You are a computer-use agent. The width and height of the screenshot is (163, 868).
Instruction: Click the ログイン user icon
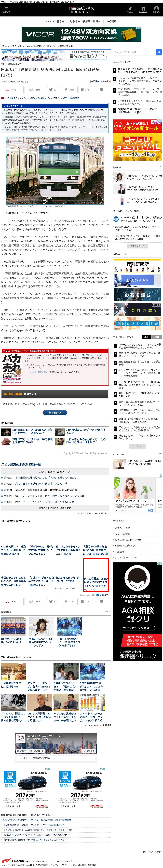[156, 10]
